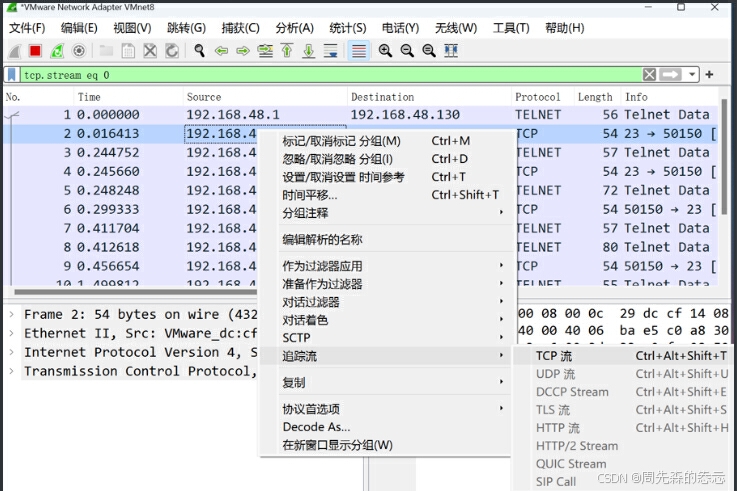The image size is (737, 491).
Task: Open capture options gear icon
Action: tap(79, 51)
